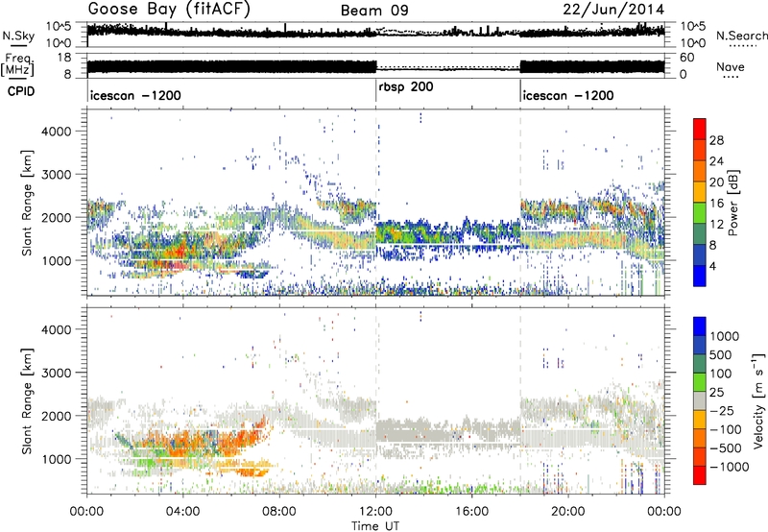Click the '60' tick on the Nave axis
The image size is (768, 532).
(x=687, y=58)
